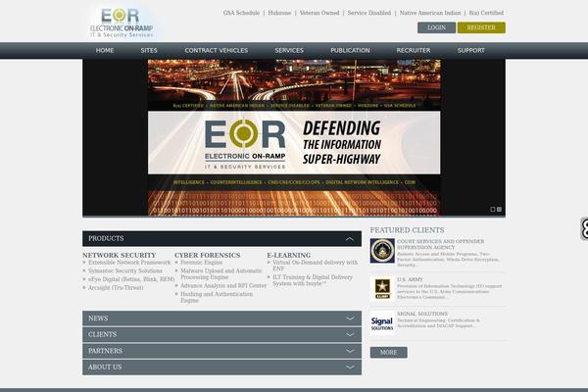Open the Veteran Owned link
This screenshot has width=588, height=392.
319,13
